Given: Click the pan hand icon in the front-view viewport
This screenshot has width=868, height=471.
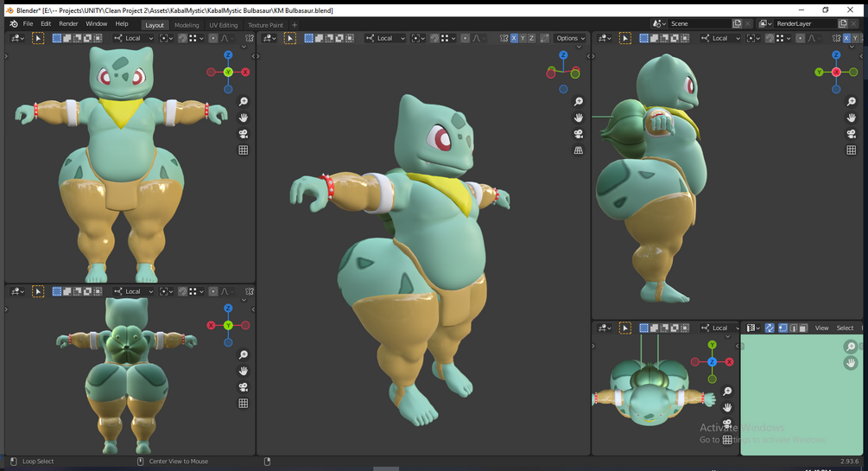Looking at the screenshot, I should pos(243,118).
